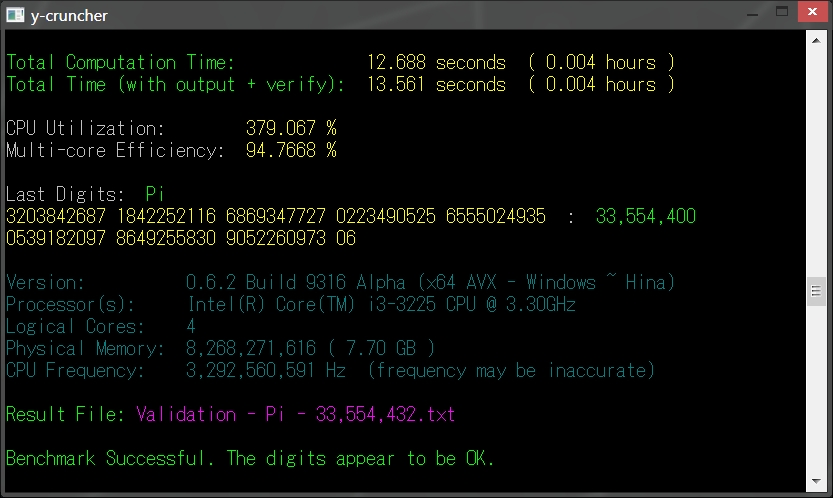Click the "Version:" label
Screen dimensions: 833x498
(x=45, y=282)
